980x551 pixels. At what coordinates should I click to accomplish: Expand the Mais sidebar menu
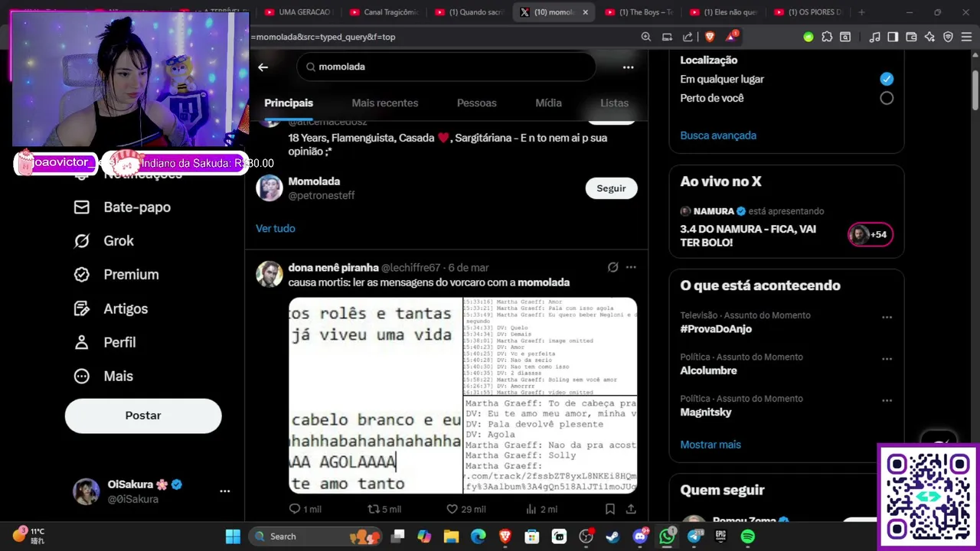tap(103, 376)
